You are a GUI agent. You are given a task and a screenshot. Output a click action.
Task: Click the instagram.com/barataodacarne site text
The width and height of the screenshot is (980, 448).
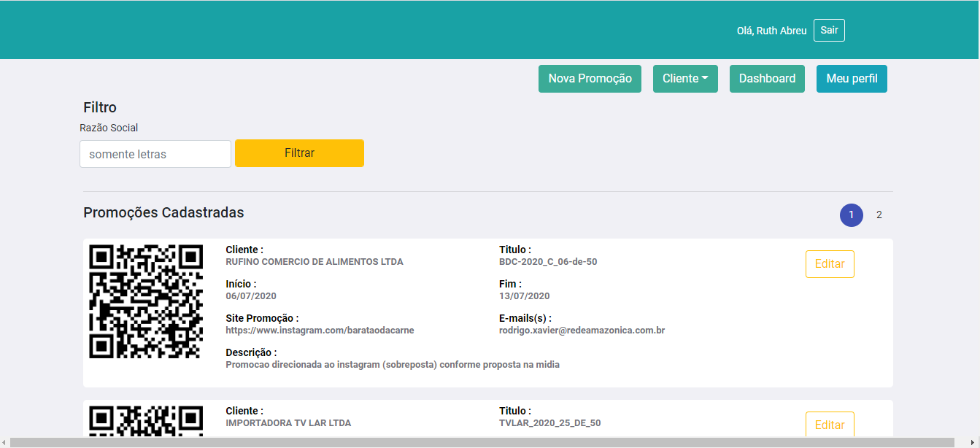pos(320,331)
